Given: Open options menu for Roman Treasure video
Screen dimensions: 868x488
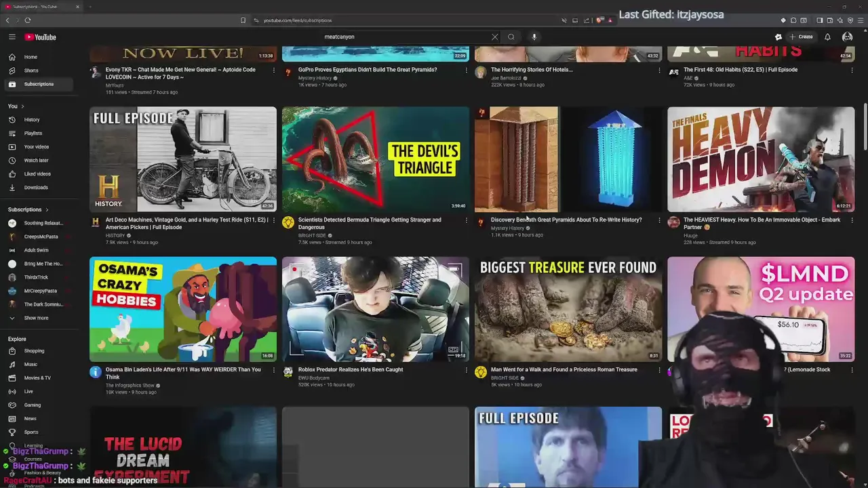Looking at the screenshot, I should (659, 370).
